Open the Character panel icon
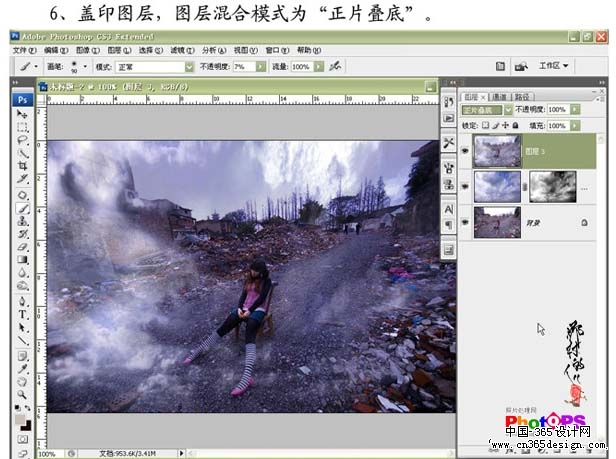This screenshot has width=616, height=459. point(447,208)
